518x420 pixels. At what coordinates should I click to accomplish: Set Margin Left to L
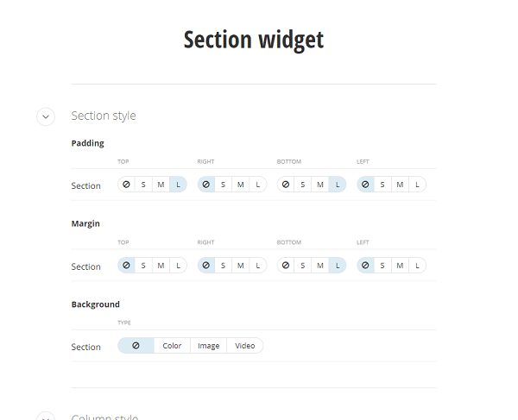coord(417,266)
